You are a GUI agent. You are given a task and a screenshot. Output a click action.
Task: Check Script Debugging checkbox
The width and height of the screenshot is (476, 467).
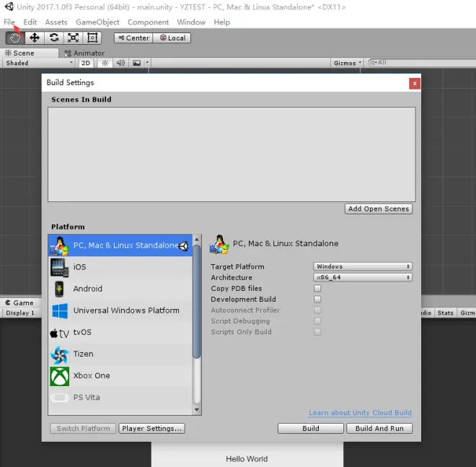[317, 321]
